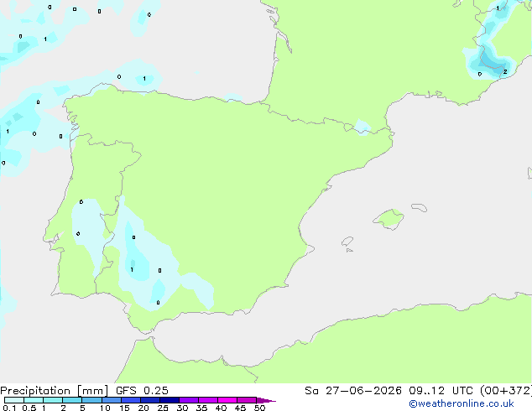532x411 pixels.
Task: Select the 0.5–1 mm legend color box
Action: click(34, 400)
